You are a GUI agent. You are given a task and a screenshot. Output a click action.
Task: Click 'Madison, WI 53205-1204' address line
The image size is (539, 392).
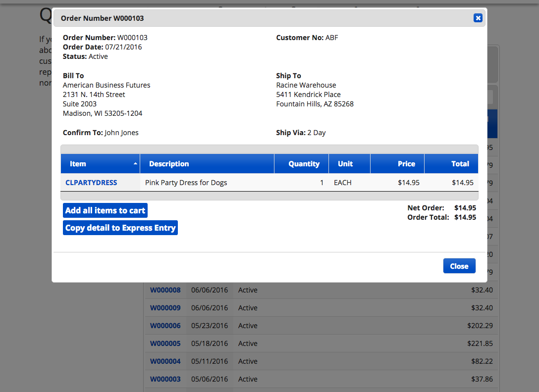coord(103,113)
